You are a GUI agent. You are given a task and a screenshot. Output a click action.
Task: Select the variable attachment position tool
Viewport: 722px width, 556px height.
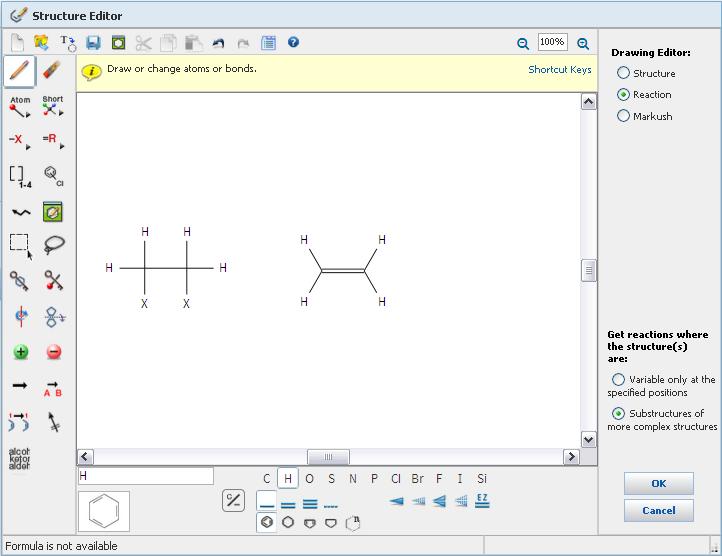53,176
